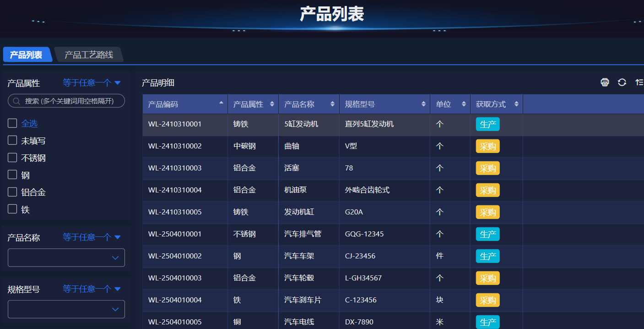Viewport: 644px width, 329px height.
Task: Click spec cell 外啮合齿轮式
Action: [x=367, y=190]
